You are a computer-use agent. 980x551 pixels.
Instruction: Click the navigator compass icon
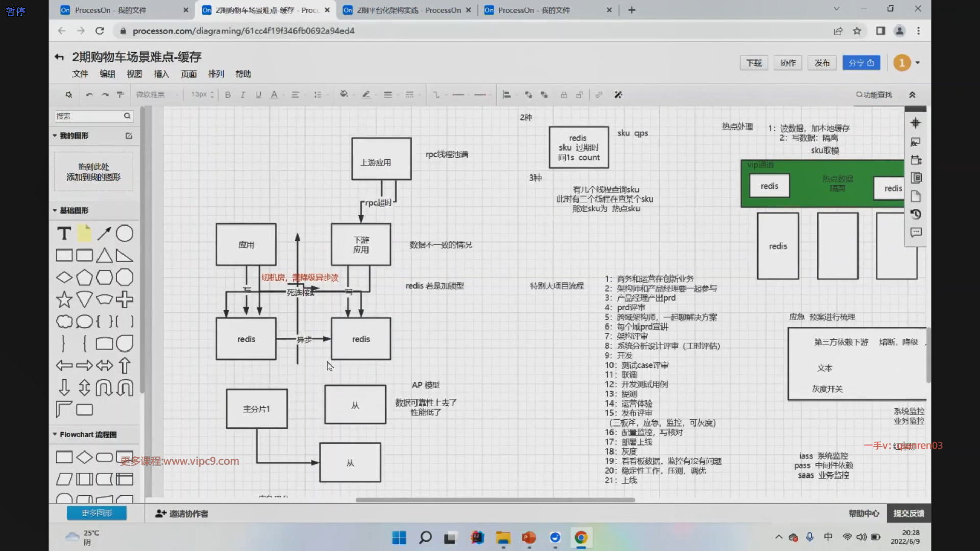(916, 123)
